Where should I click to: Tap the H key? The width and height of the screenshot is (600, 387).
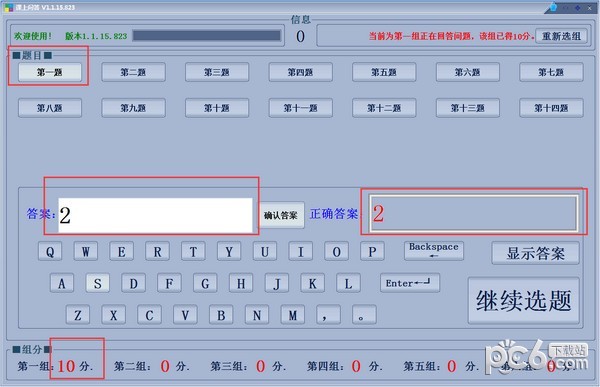pyautogui.click(x=241, y=283)
